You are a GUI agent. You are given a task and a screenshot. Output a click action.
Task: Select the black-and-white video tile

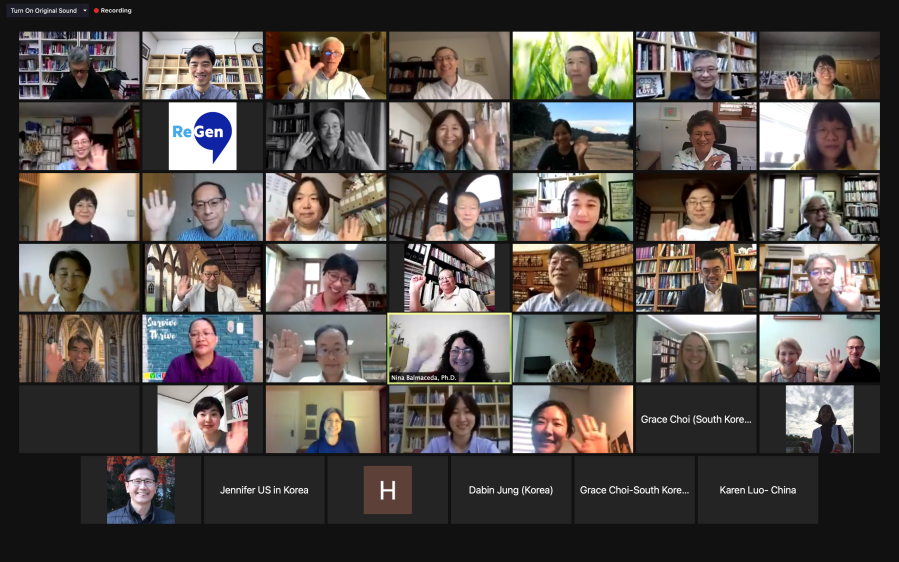pyautogui.click(x=326, y=136)
